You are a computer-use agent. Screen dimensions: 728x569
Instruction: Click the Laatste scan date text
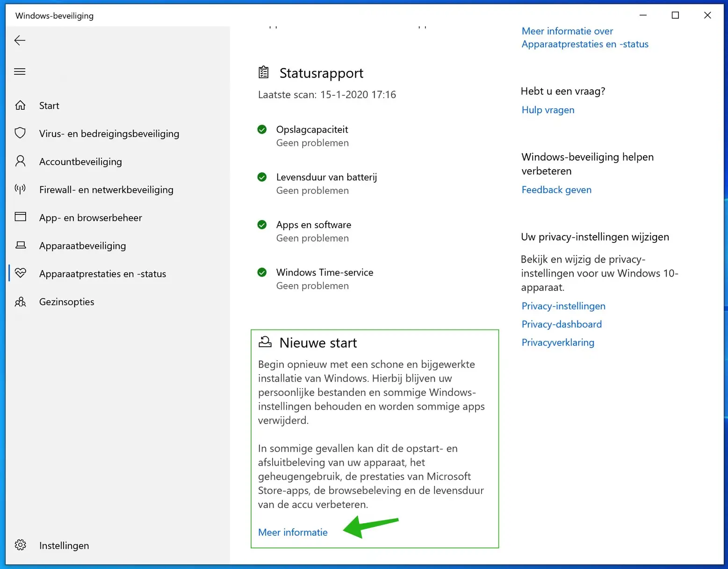(327, 95)
